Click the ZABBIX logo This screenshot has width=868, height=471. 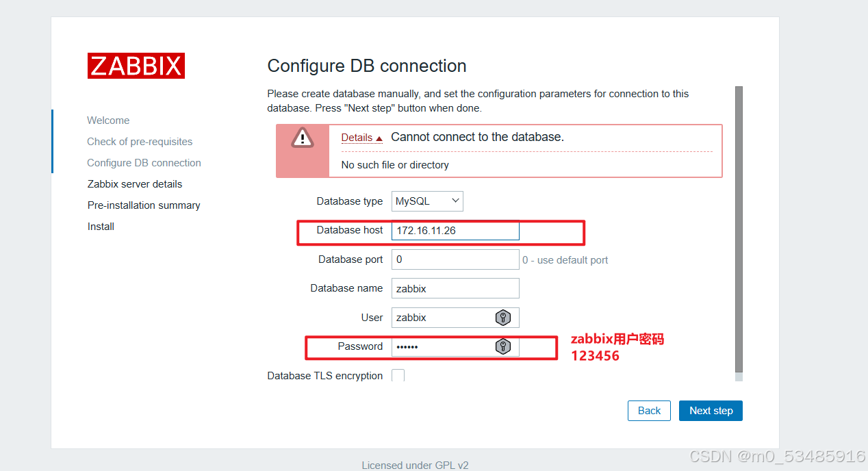pos(136,66)
